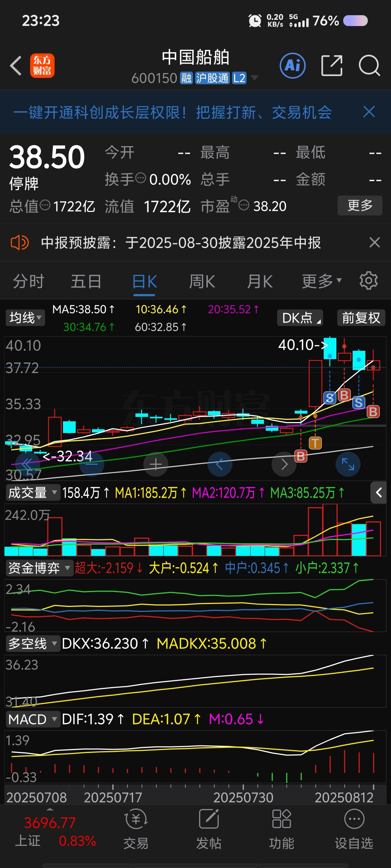Expand the 更多 period dropdown
The image size is (391, 868).
point(322,281)
